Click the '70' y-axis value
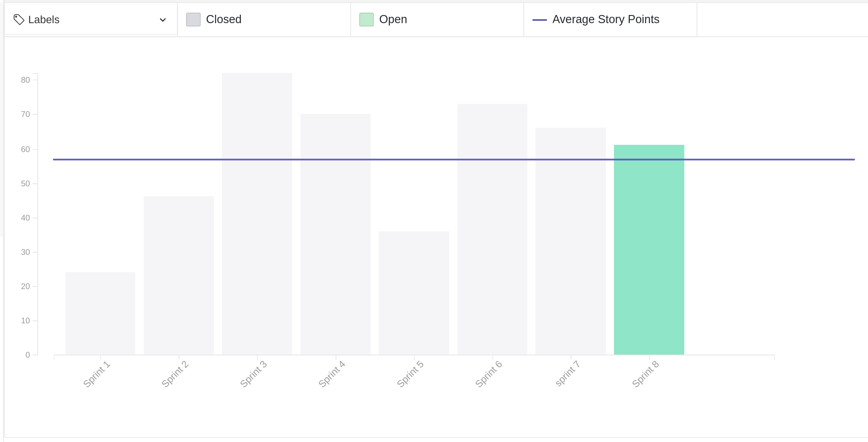 [x=25, y=114]
